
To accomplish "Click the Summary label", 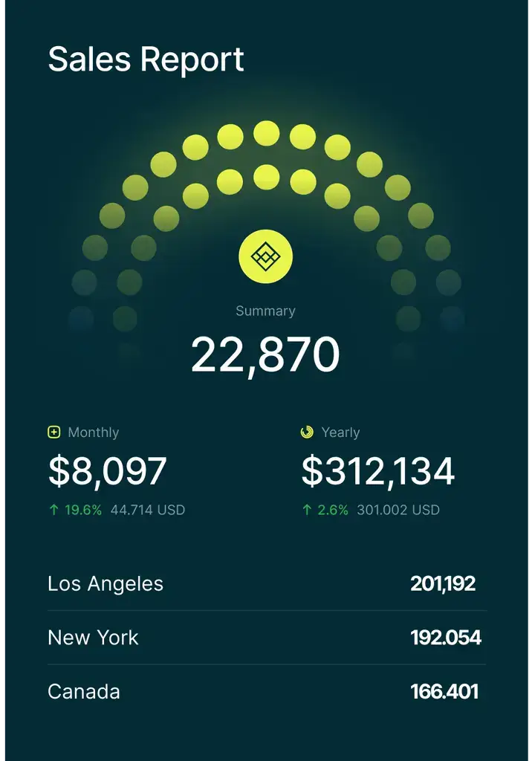I will tap(265, 311).
